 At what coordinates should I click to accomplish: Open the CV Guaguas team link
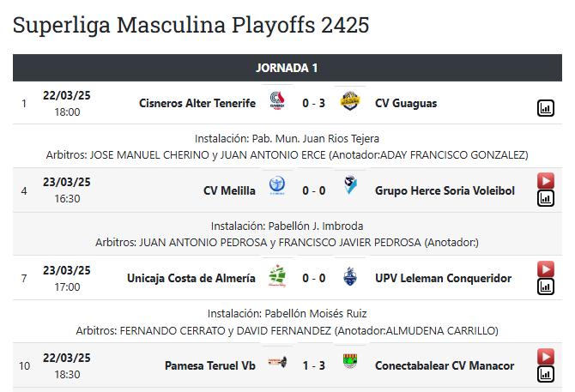(x=406, y=103)
